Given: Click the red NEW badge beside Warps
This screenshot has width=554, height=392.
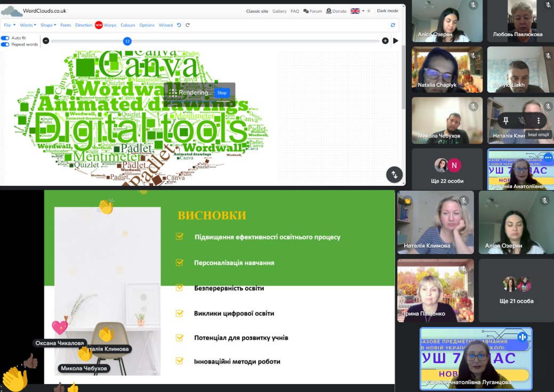Looking at the screenshot, I should pos(99,25).
